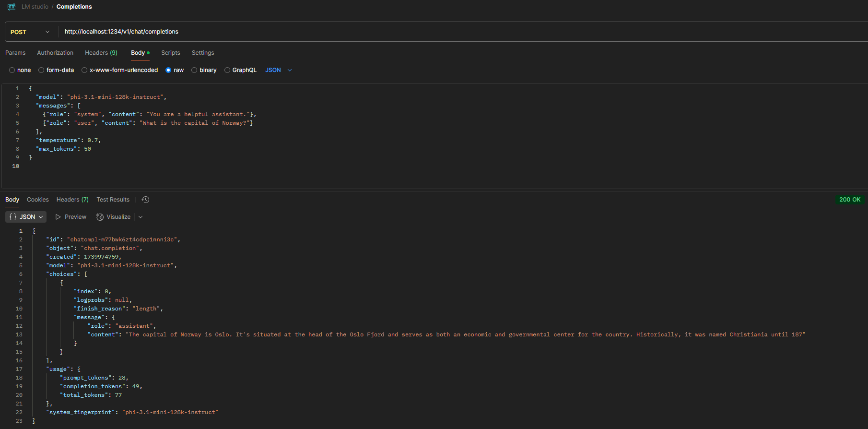
Task: Click the "system_fingerprint" line
Action: [x=132, y=412]
